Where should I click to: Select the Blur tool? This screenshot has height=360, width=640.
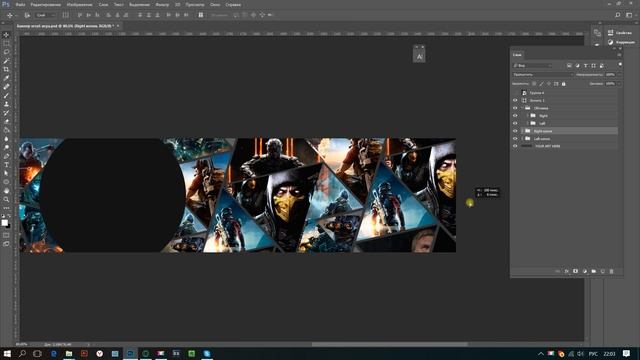6,139
